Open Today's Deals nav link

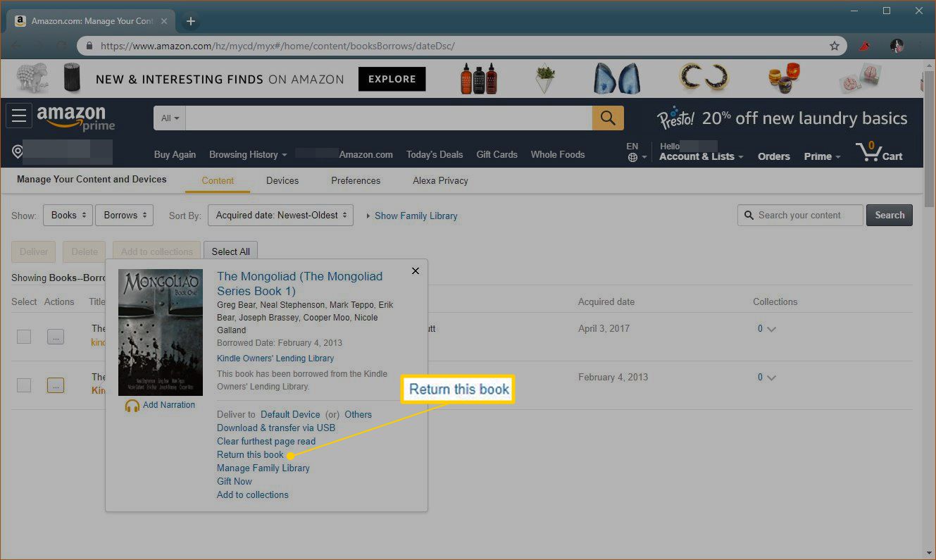coord(435,155)
